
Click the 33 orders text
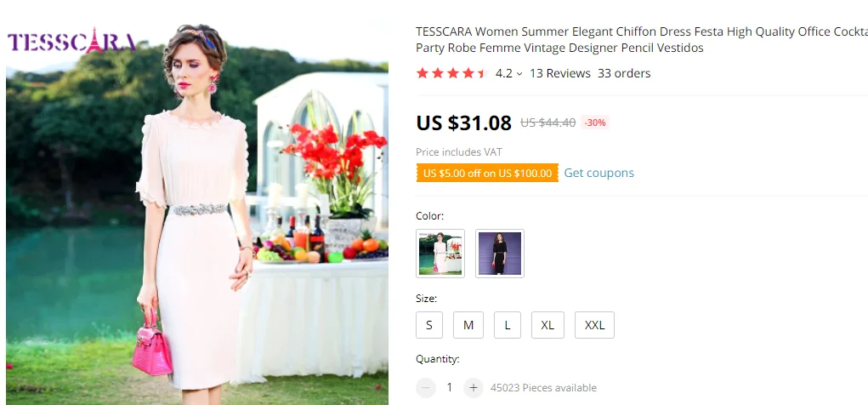(x=624, y=73)
